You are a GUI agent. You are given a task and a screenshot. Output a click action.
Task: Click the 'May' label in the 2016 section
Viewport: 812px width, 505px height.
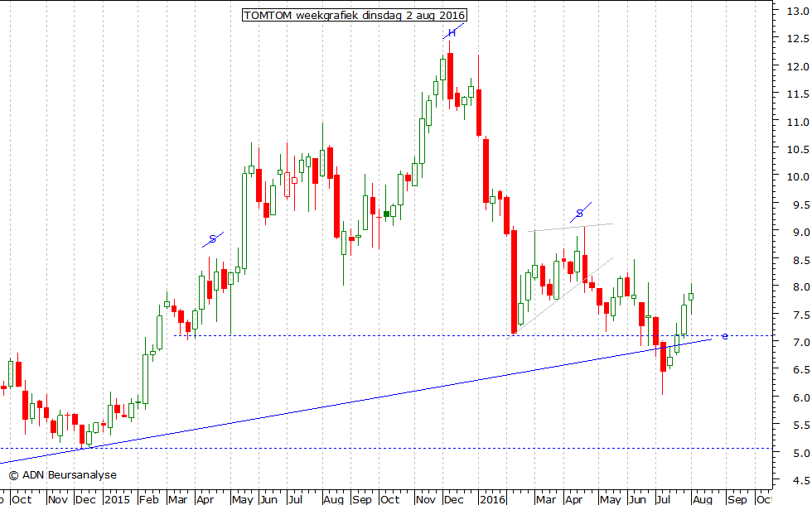pos(610,499)
